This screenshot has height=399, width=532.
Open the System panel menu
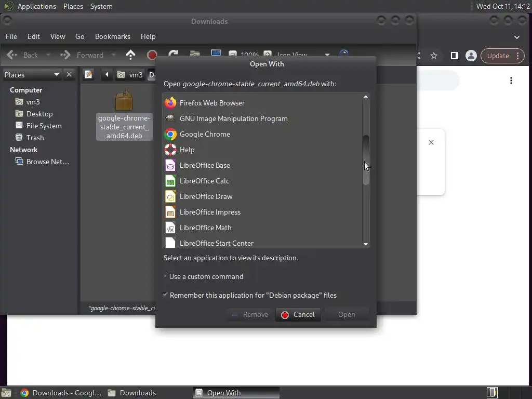click(101, 6)
